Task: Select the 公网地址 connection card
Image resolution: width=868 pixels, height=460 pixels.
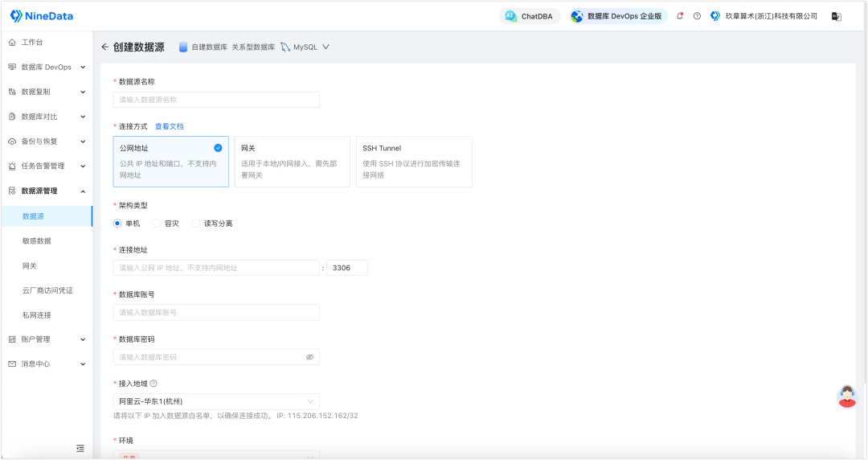Action: [x=170, y=162]
